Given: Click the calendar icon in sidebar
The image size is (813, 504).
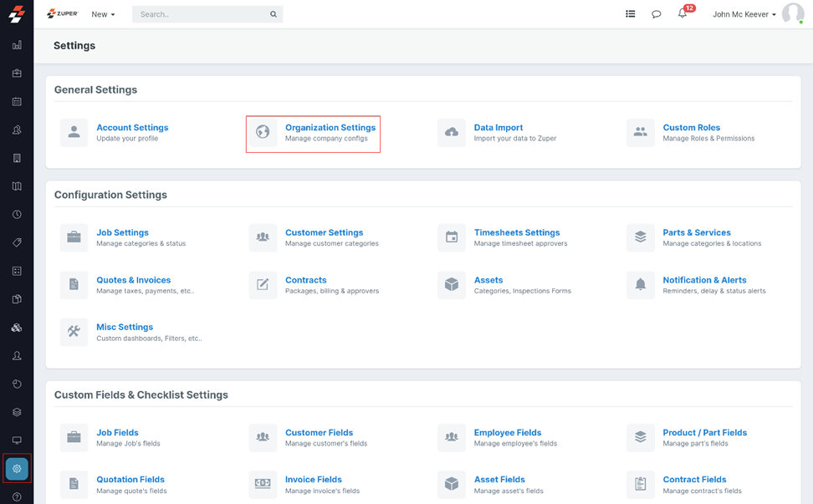Looking at the screenshot, I should (17, 102).
